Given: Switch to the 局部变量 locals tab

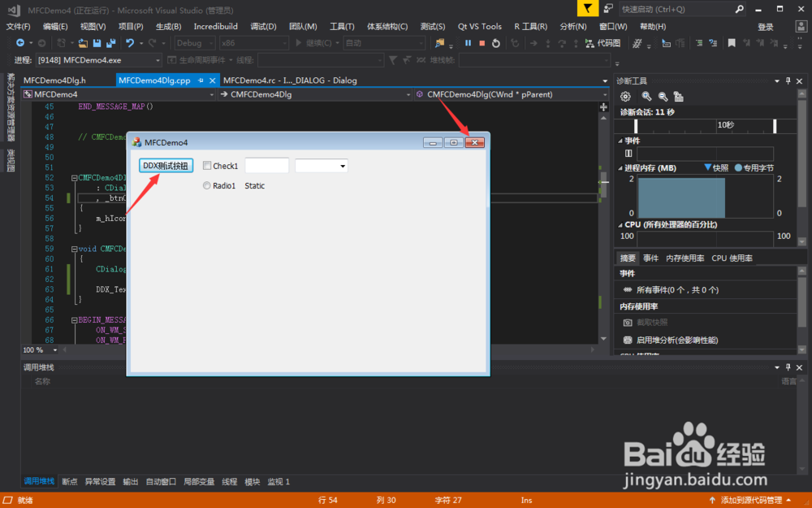Looking at the screenshot, I should click(199, 481).
